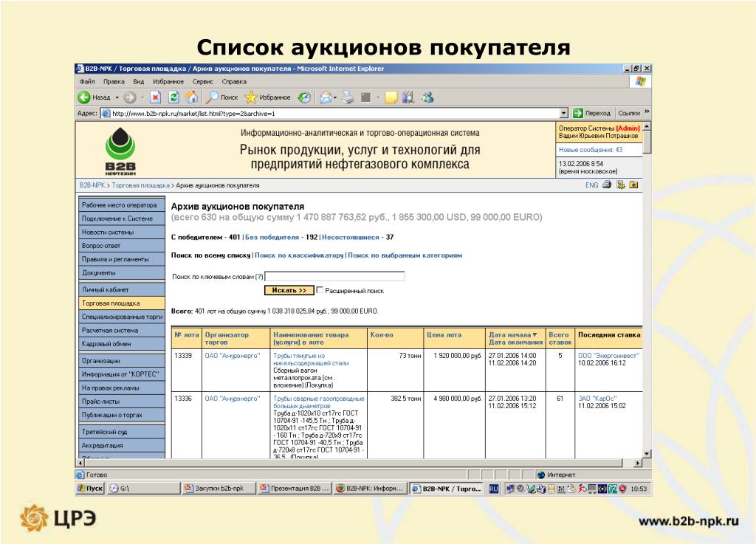Switch to B2B-NPK: Информ... Firefox taskbar window
The height and width of the screenshot is (544, 756).
pos(370,489)
